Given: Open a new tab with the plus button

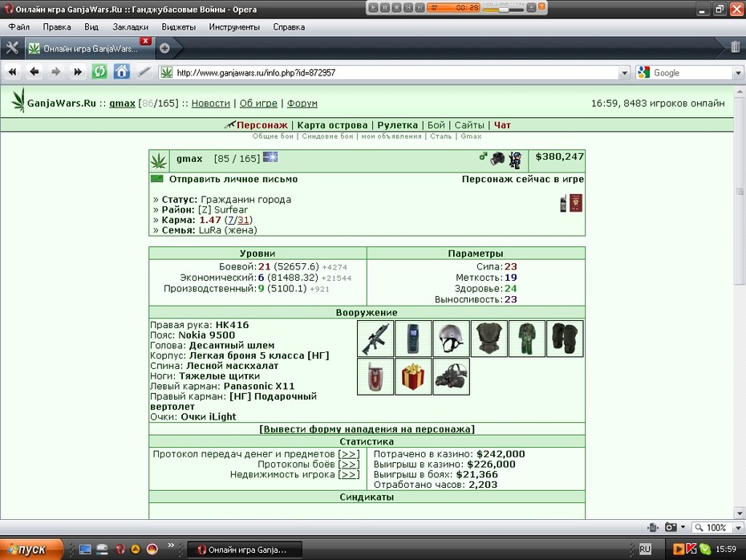Looking at the screenshot, I should coord(164,48).
